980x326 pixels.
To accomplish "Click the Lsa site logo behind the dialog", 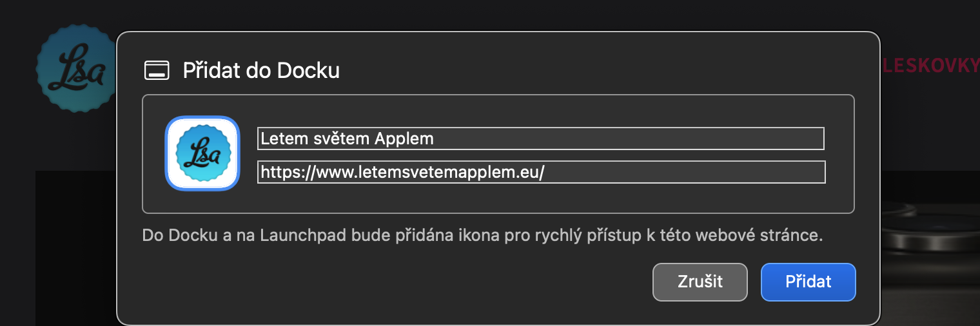I will click(x=77, y=69).
